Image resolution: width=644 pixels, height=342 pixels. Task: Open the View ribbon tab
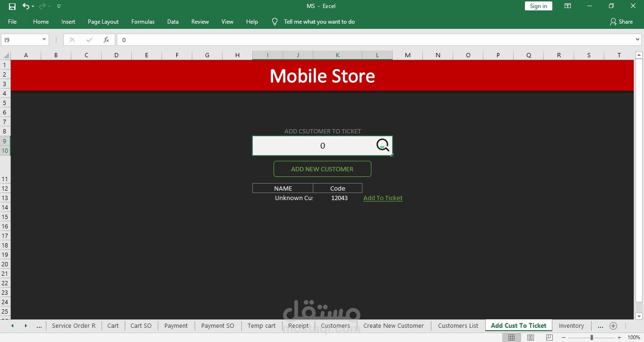click(227, 22)
